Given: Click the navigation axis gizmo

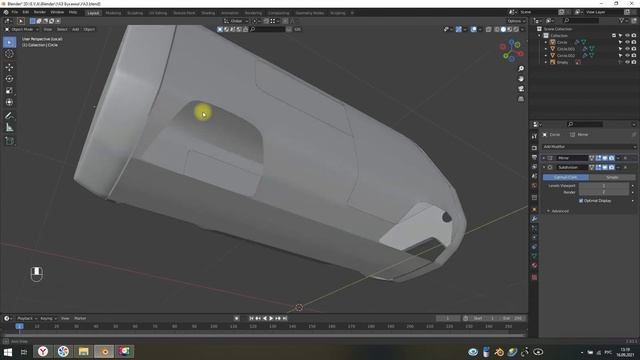Looking at the screenshot, I should (x=511, y=50).
